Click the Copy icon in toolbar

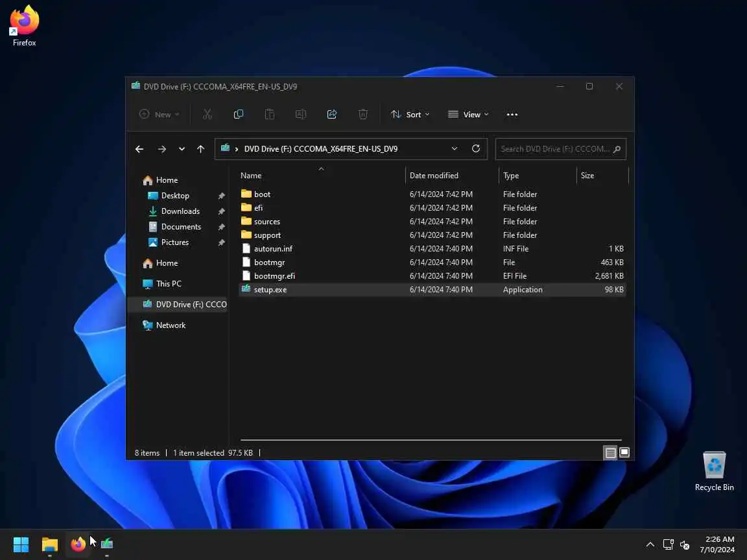(238, 114)
